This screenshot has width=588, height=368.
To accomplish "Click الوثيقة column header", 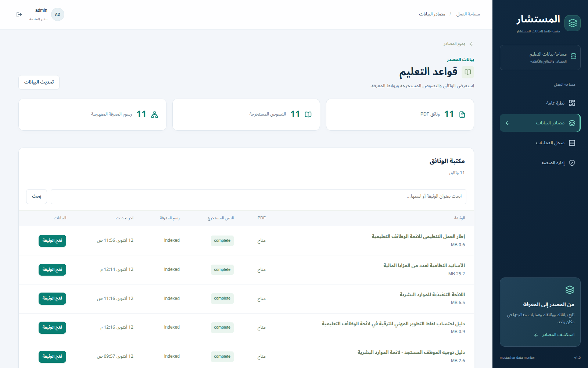I will (459, 218).
